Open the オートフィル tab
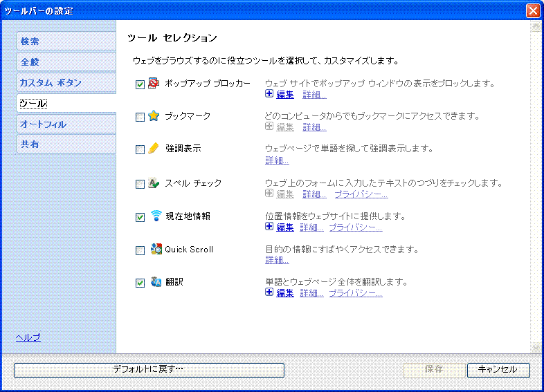The width and height of the screenshot is (544, 392). pyautogui.click(x=66, y=124)
